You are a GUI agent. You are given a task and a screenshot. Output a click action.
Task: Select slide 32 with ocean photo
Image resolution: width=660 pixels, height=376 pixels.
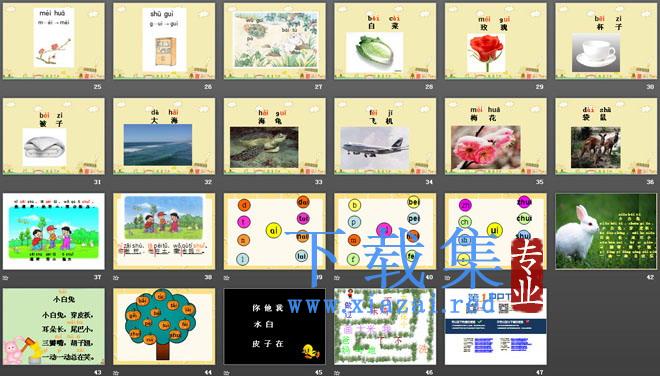tap(164, 136)
